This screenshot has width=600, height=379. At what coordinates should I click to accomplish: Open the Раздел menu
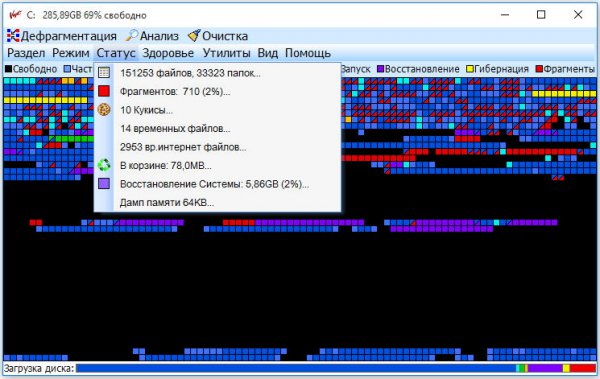[x=26, y=53]
